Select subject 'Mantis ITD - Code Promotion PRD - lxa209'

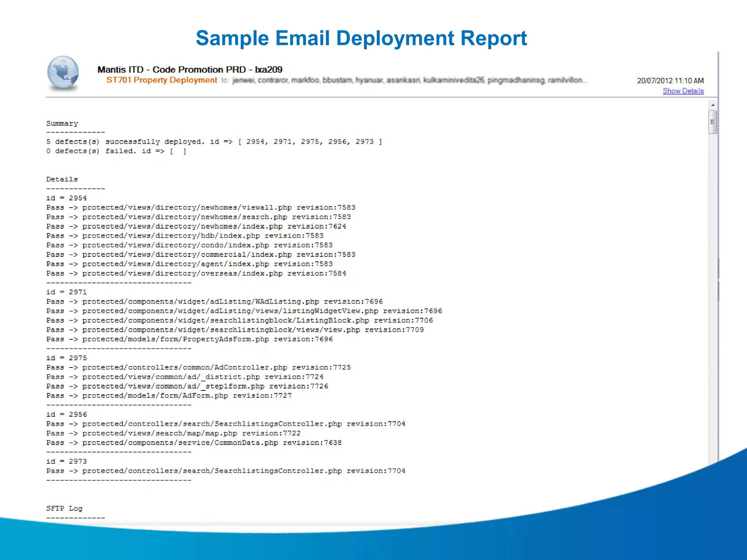(190, 70)
